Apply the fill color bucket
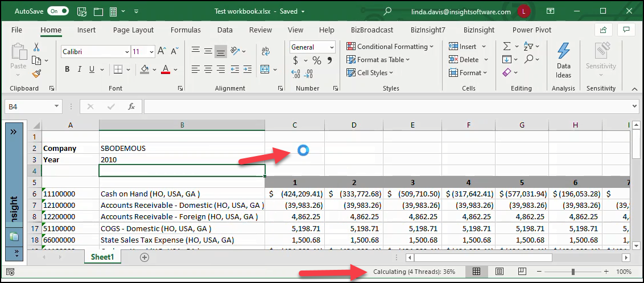644x283 pixels. [145, 69]
